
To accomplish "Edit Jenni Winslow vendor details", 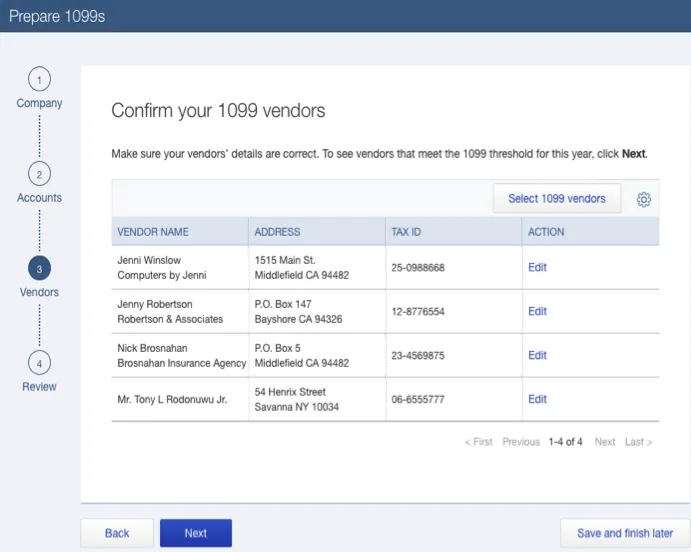I will click(x=537, y=267).
